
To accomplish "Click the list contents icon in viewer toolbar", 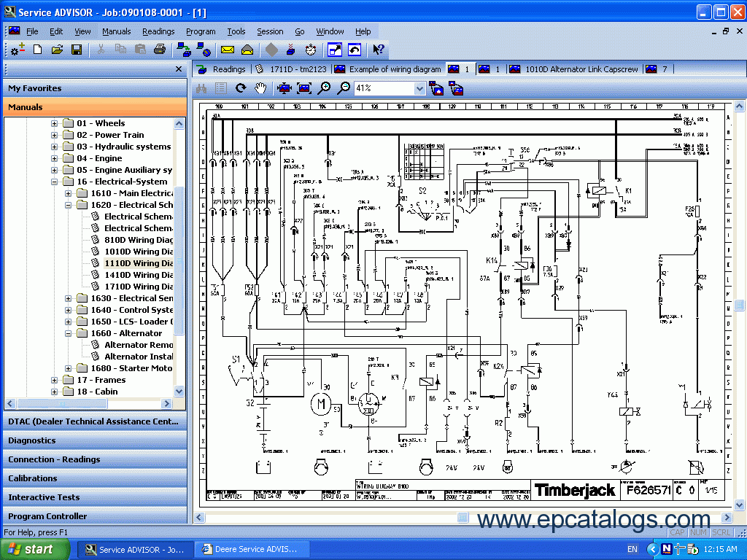I will coord(220,88).
